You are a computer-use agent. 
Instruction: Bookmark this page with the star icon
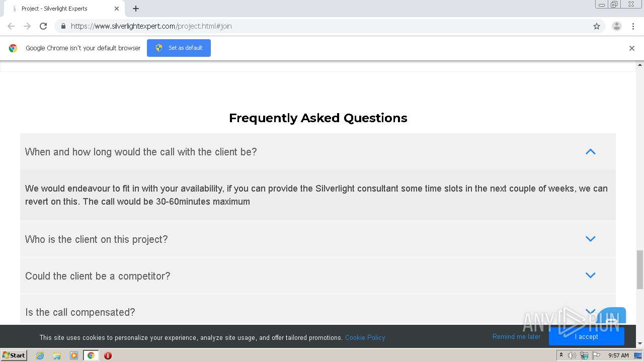coord(597,26)
